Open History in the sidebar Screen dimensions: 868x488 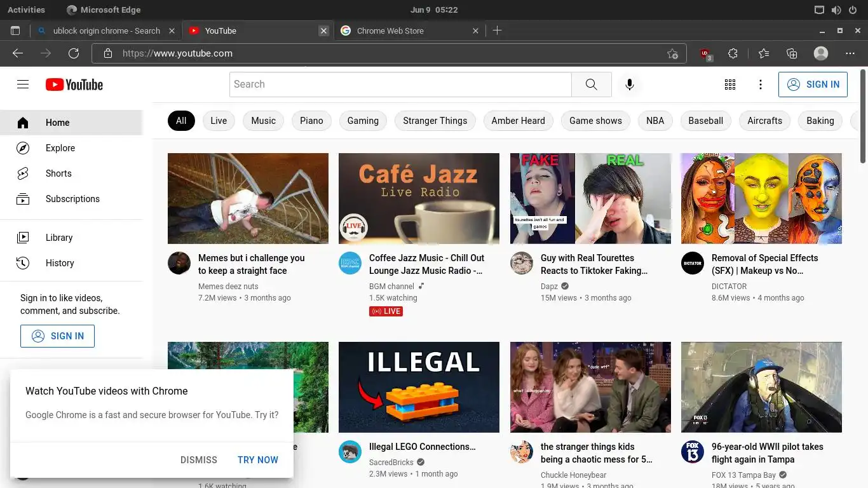pyautogui.click(x=71, y=263)
